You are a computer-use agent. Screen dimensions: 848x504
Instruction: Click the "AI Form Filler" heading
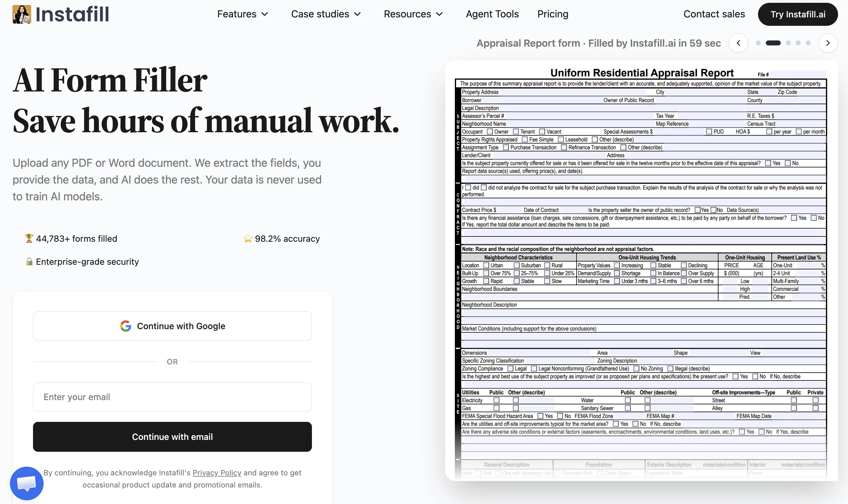110,81
